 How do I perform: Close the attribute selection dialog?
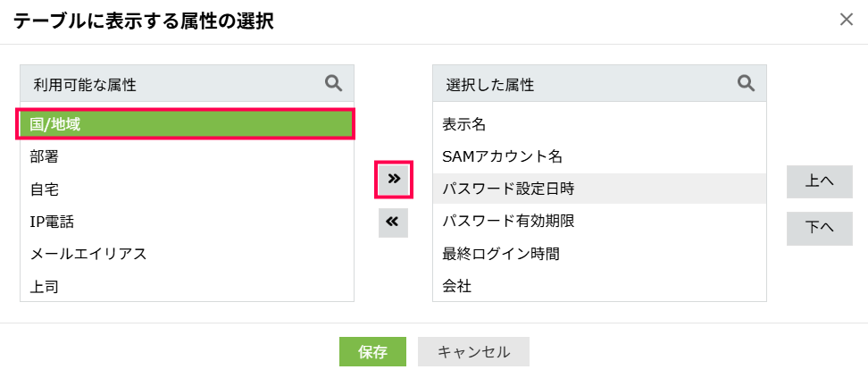point(847,20)
